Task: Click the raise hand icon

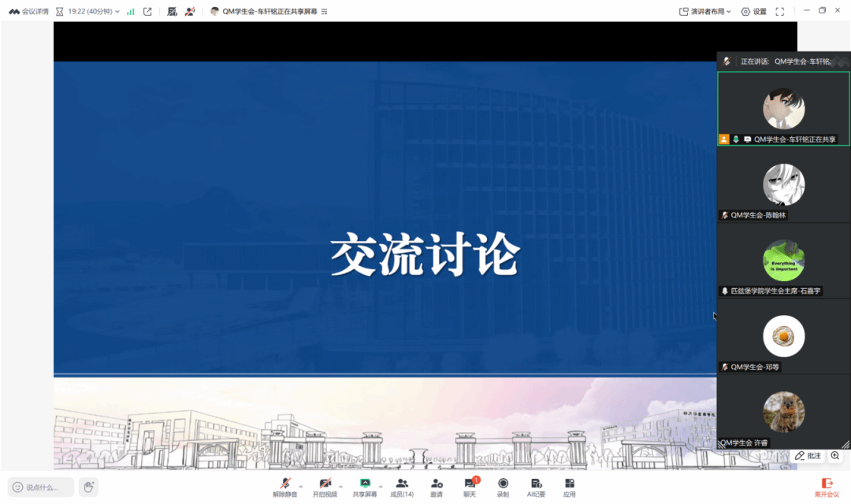Action: [88, 487]
